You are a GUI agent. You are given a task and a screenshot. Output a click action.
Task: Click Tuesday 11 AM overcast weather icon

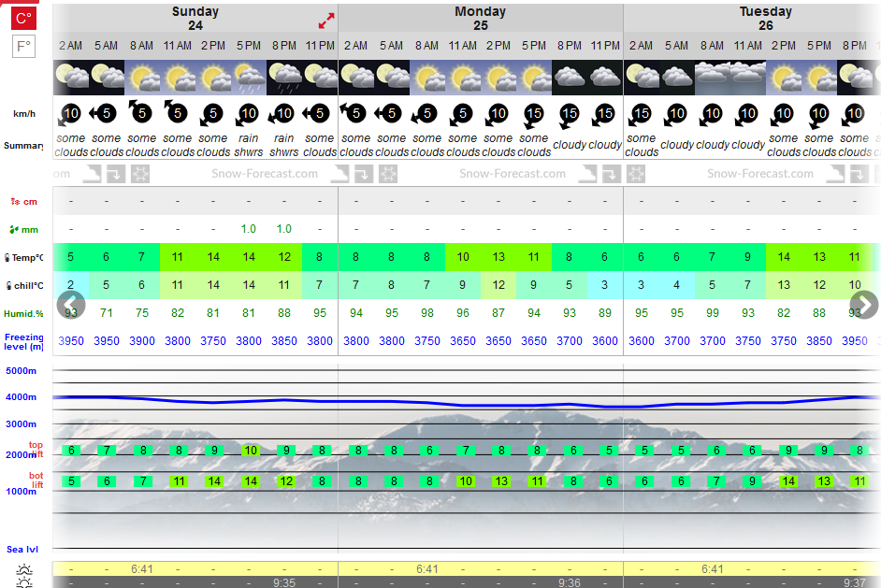748,78
